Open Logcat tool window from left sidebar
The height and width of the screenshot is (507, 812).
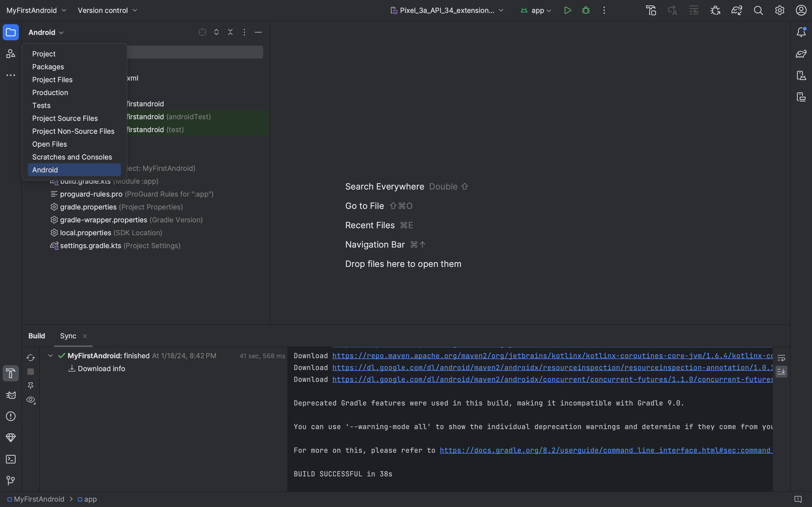pos(11,395)
